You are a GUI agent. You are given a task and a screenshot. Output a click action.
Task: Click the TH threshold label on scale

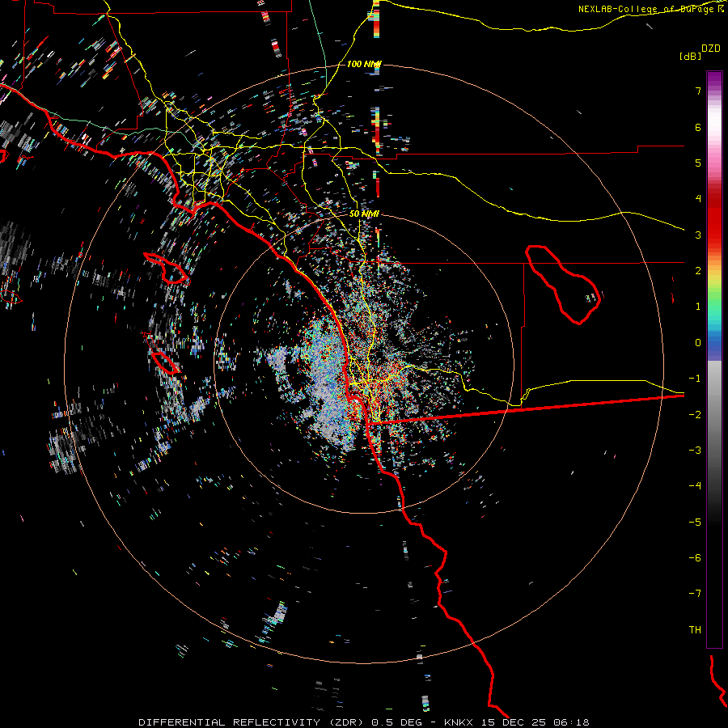click(695, 630)
